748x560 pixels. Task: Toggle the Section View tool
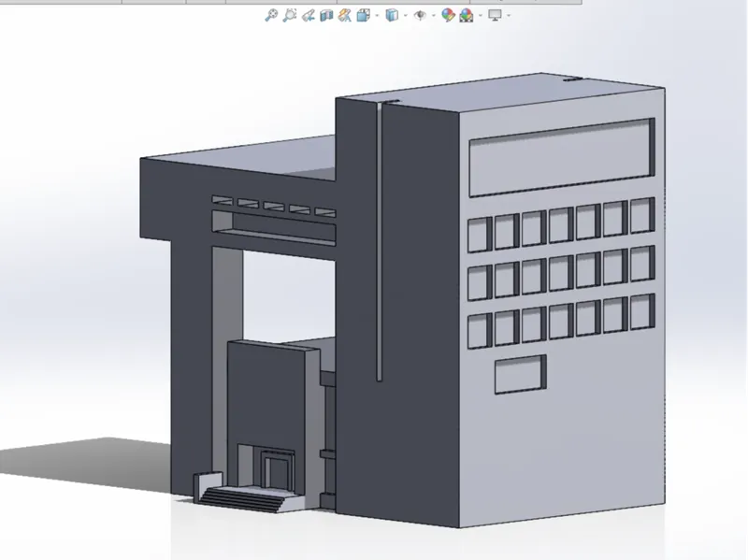pyautogui.click(x=326, y=15)
